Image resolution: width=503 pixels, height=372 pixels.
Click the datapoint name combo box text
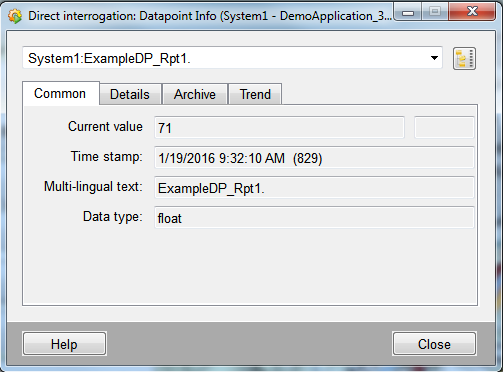(x=109, y=58)
